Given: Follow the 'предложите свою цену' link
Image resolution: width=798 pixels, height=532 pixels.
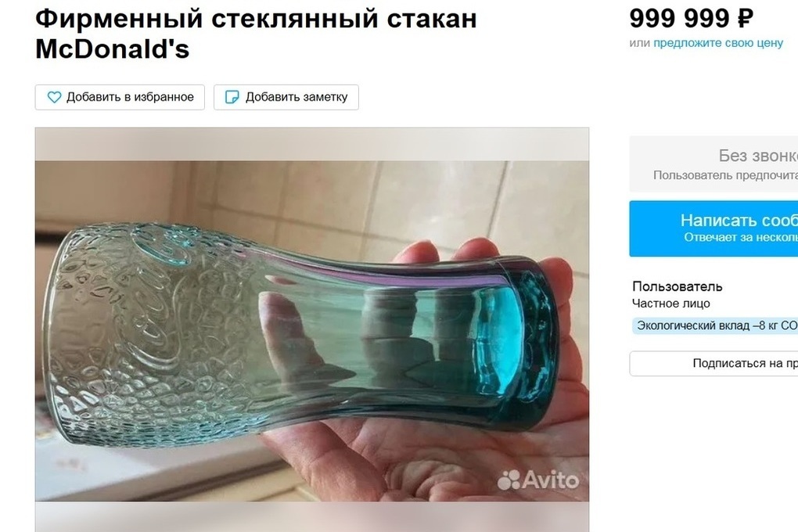Looking at the screenshot, I should click(718, 43).
